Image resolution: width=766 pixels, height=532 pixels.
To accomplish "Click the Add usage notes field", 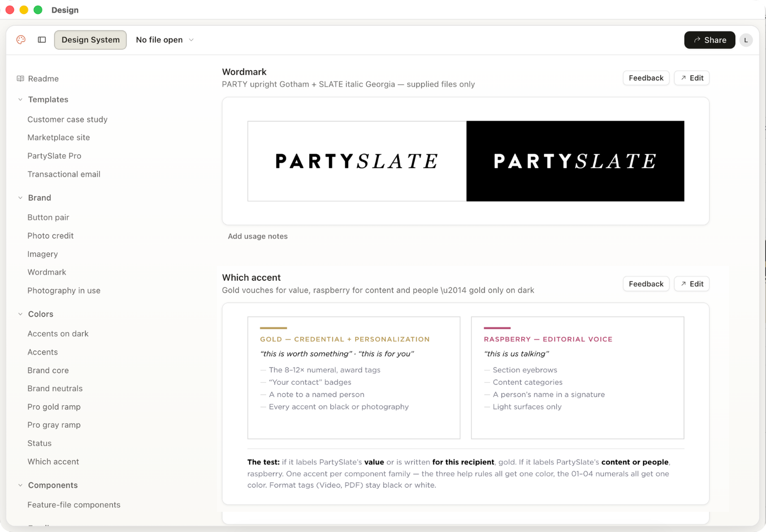I will [258, 236].
